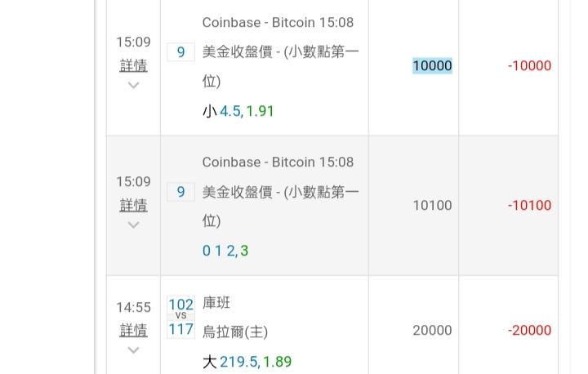
Task: Click loss value -10100
Action: click(x=529, y=205)
